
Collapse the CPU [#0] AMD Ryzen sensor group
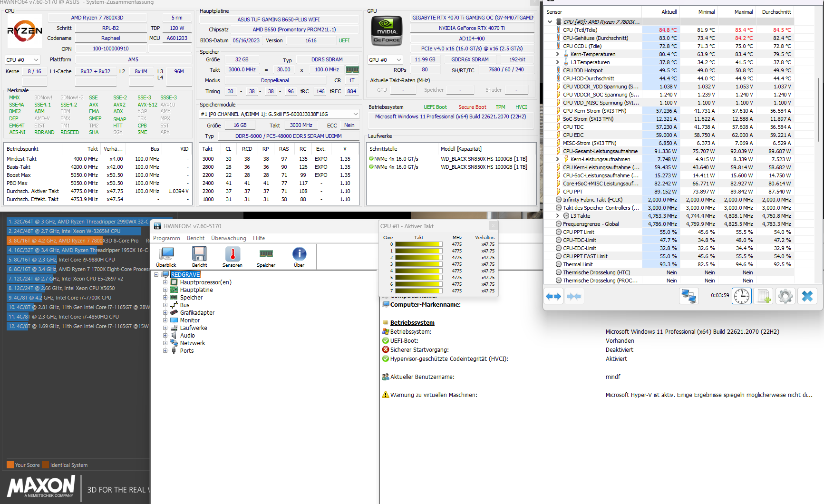(550, 22)
